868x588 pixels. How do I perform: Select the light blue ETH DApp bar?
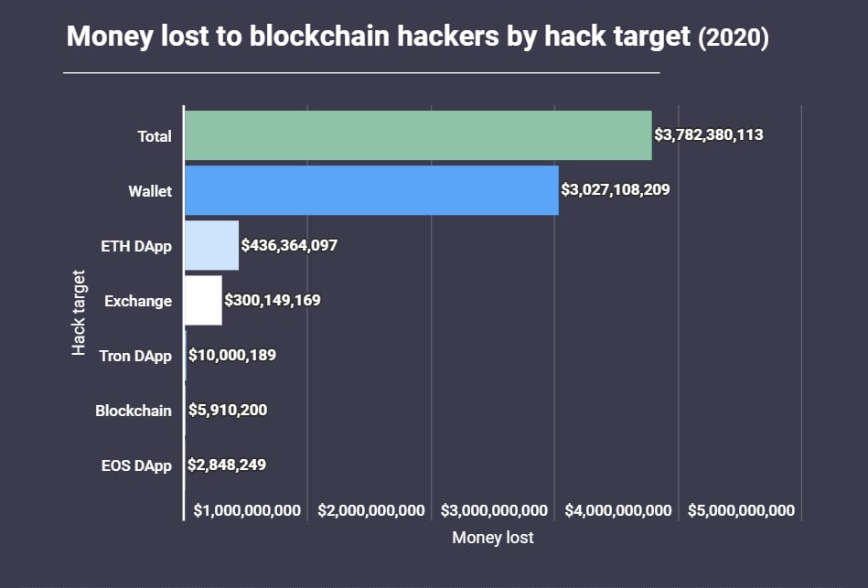211,245
